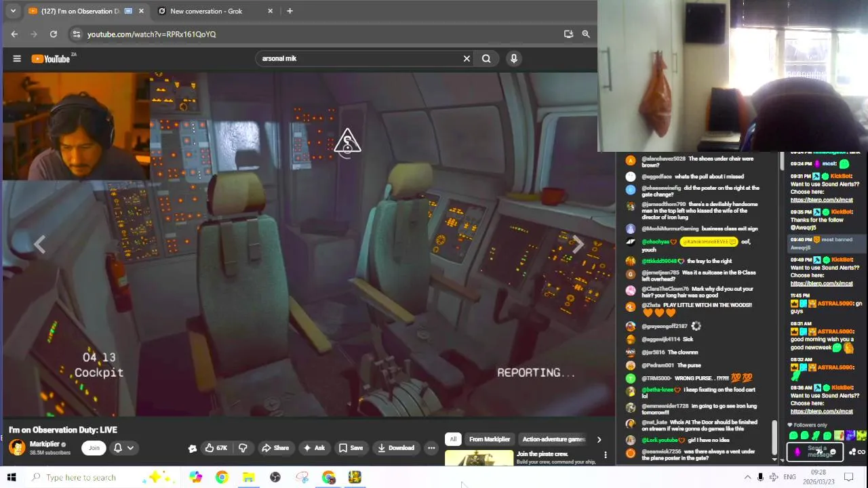Click the hype star icon left of like
The height and width of the screenshot is (488, 868).
pyautogui.click(x=193, y=448)
